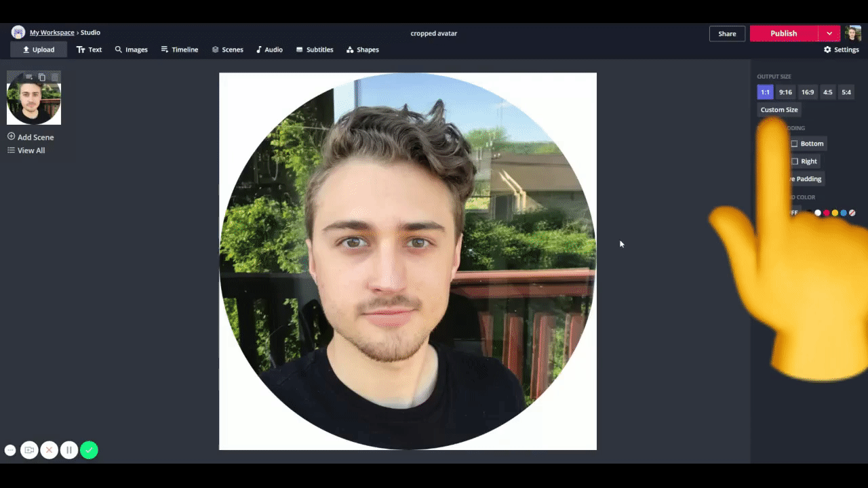Go to My Workspace link
Screen dimensions: 868x488
click(x=52, y=33)
